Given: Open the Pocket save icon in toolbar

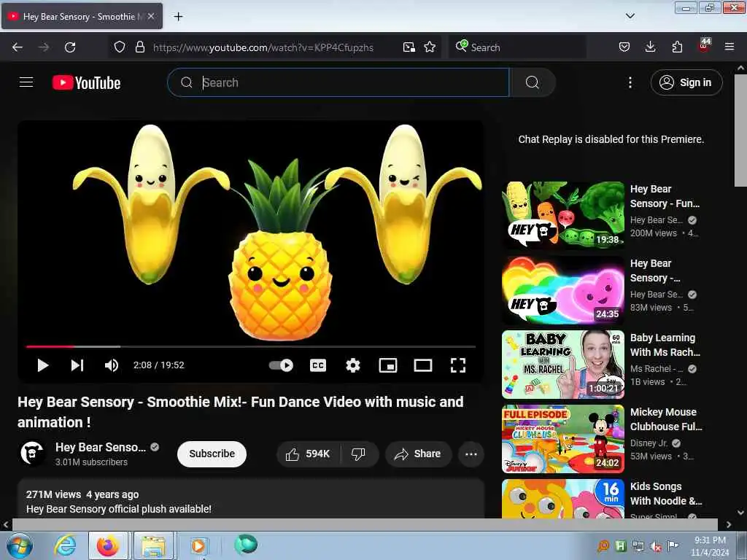Looking at the screenshot, I should 624,47.
